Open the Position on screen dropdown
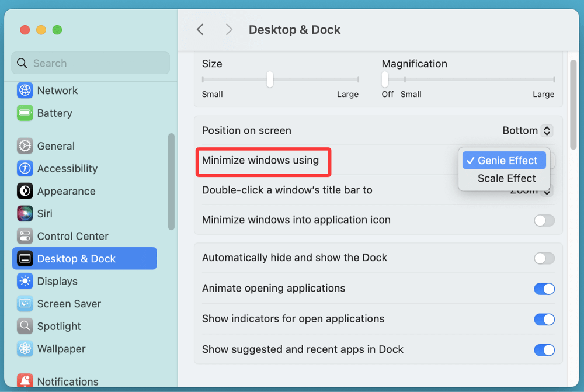Viewport: 584px width, 392px height. click(x=526, y=130)
